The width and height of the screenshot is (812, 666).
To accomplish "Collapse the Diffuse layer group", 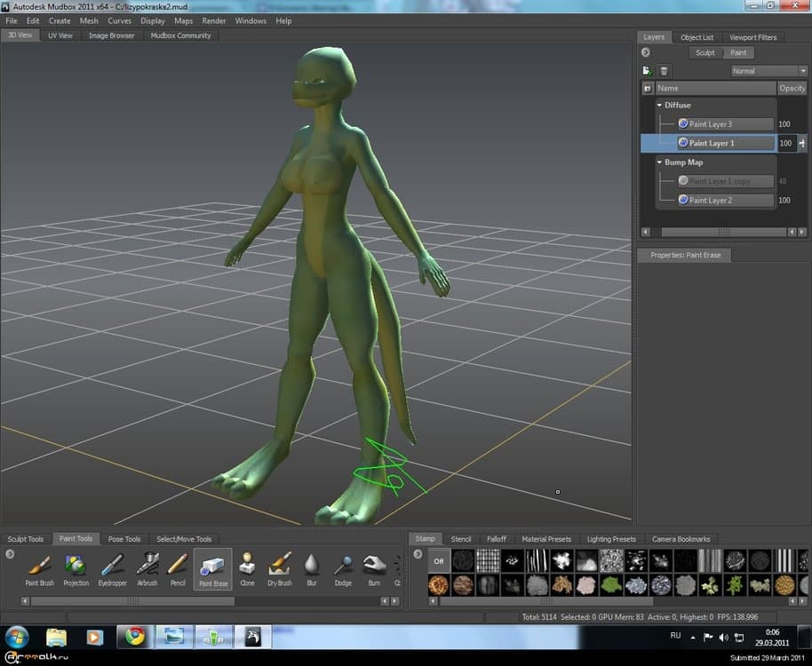I will click(659, 105).
